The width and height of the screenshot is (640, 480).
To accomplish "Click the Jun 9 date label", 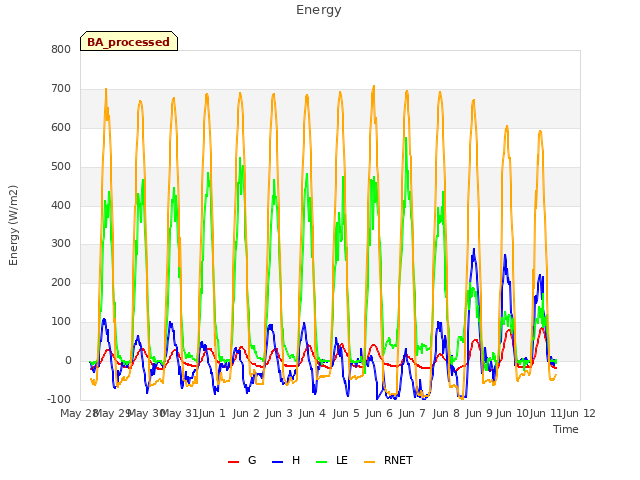I will [479, 413].
